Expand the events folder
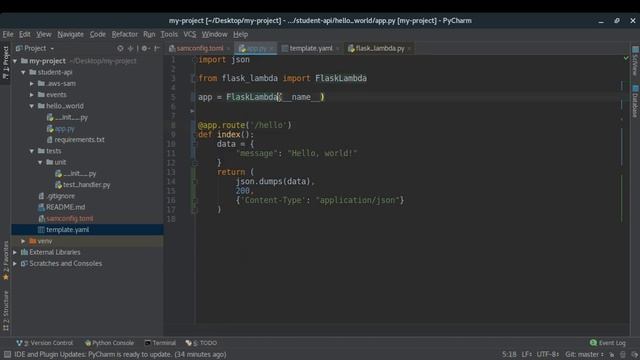 tap(32, 95)
